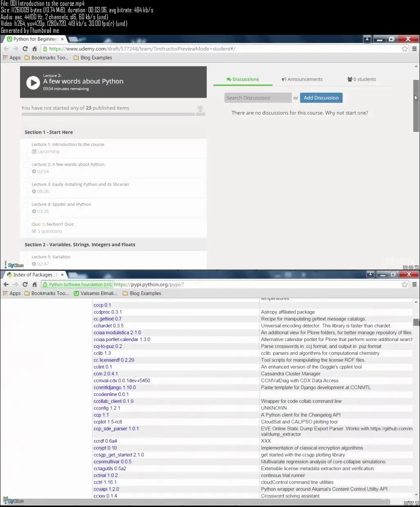Open home page in Udemy window
The width and height of the screenshot is (420, 507).
35,49
